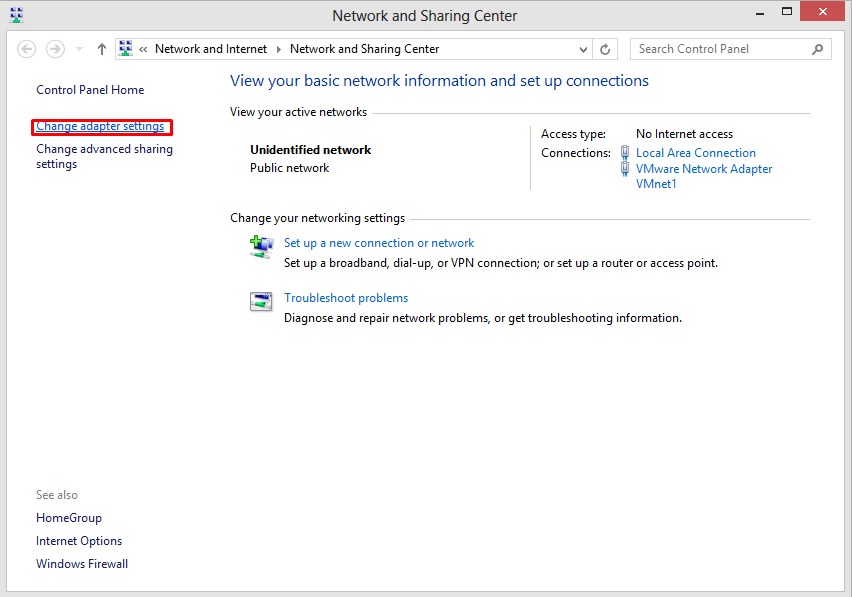The height and width of the screenshot is (597, 852).
Task: Click the Control Panel icon in the address bar
Action: 126,48
